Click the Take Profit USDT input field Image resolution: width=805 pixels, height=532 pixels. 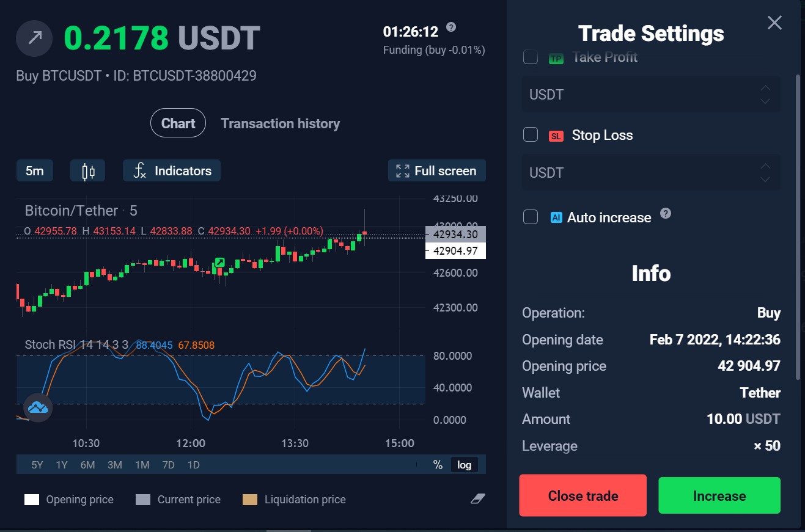coord(651,95)
